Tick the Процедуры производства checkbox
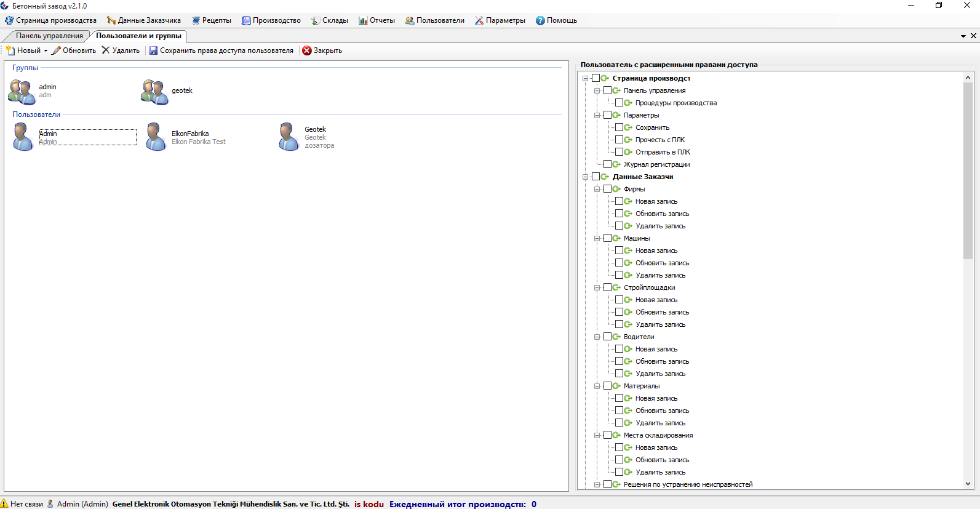The height and width of the screenshot is (509, 980). pyautogui.click(x=619, y=103)
